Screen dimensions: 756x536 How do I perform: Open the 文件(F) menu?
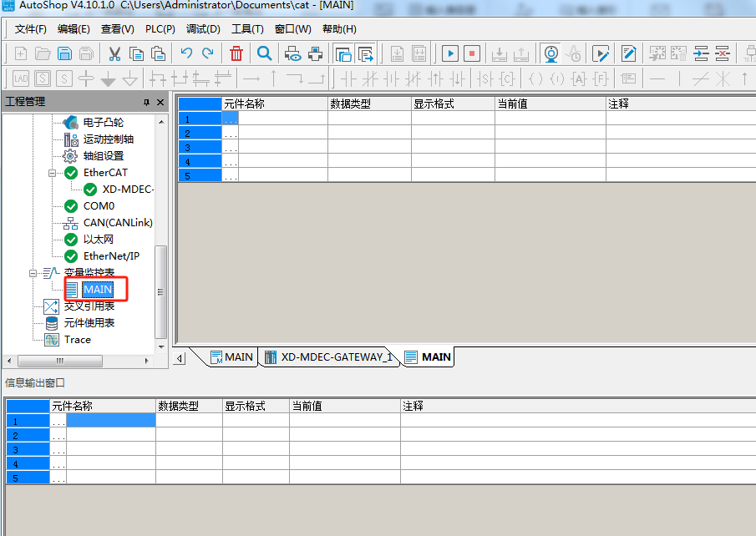30,29
